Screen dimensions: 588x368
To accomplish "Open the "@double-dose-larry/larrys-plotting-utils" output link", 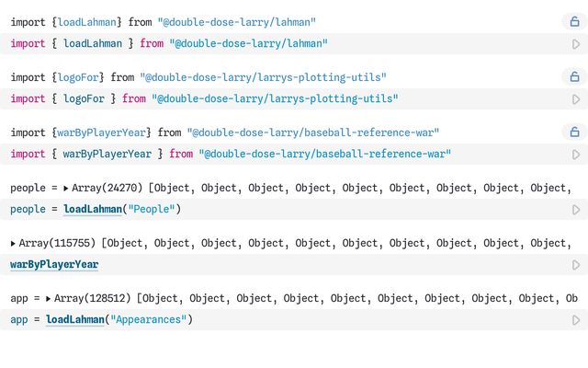I will pyautogui.click(x=263, y=77).
